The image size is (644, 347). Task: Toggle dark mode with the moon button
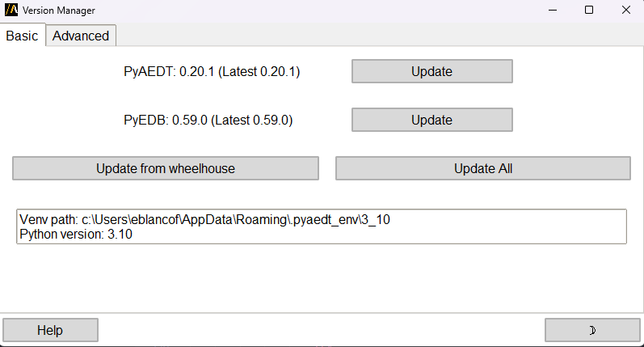point(592,330)
